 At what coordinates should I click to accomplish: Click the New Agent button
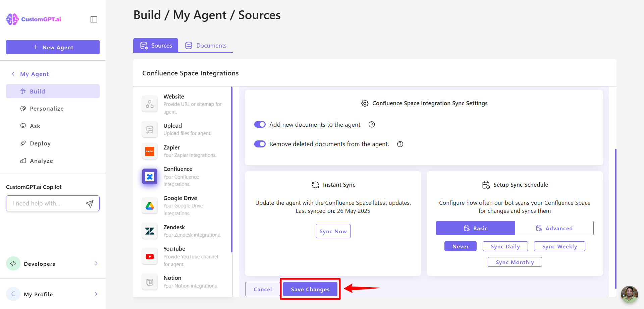(53, 47)
